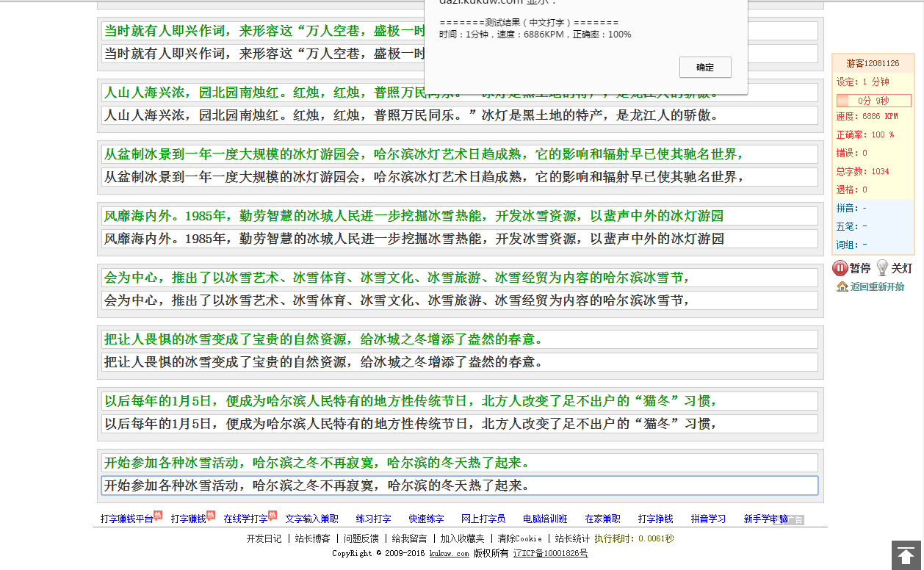Viewport: 924px width, 570px height.
Task: Turn off the lights with the 关灯 bulb
Action: pos(882,268)
